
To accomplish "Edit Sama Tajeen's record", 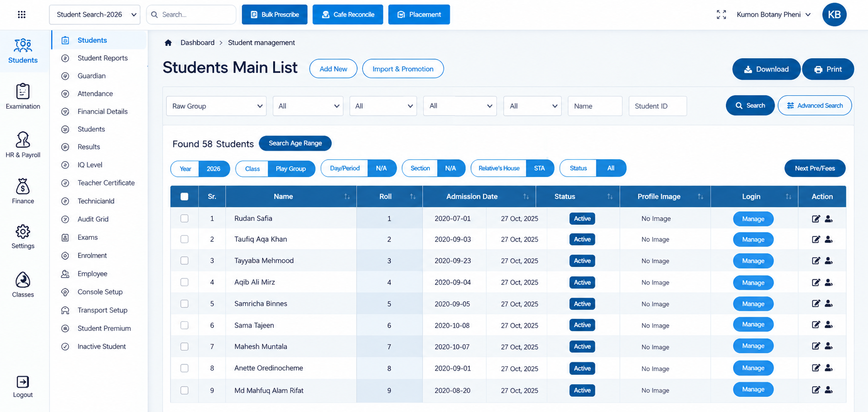I will click(816, 325).
